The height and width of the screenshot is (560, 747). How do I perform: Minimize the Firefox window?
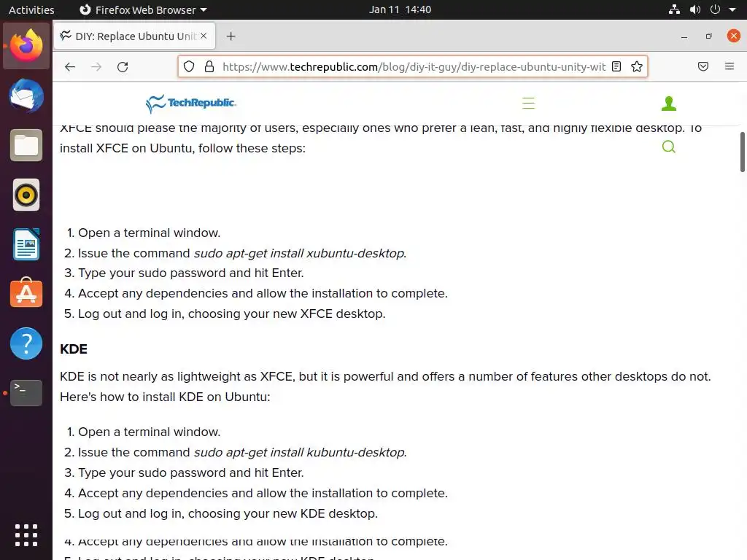coord(684,36)
